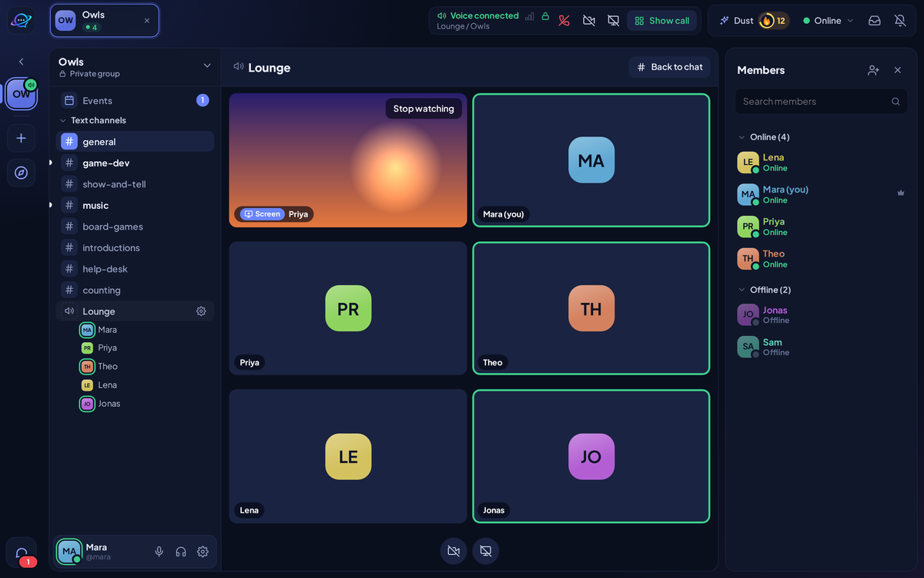Open the introductions channel

pyautogui.click(x=135, y=247)
